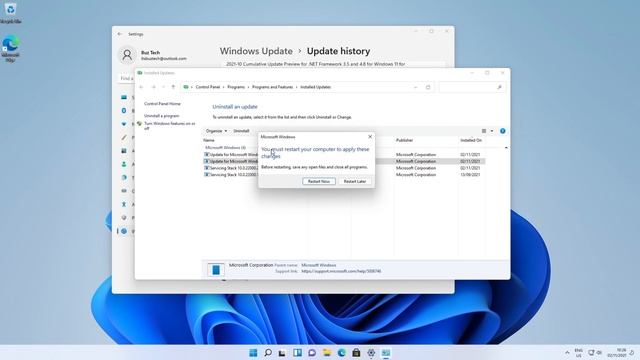Switch to Control Panel on taskbar
Screen dimensions: 640x360
pos(386,353)
